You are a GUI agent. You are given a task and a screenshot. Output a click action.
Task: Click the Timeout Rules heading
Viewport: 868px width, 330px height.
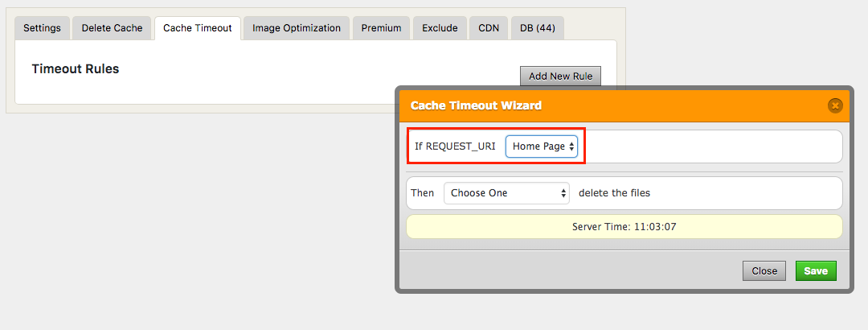[x=76, y=69]
